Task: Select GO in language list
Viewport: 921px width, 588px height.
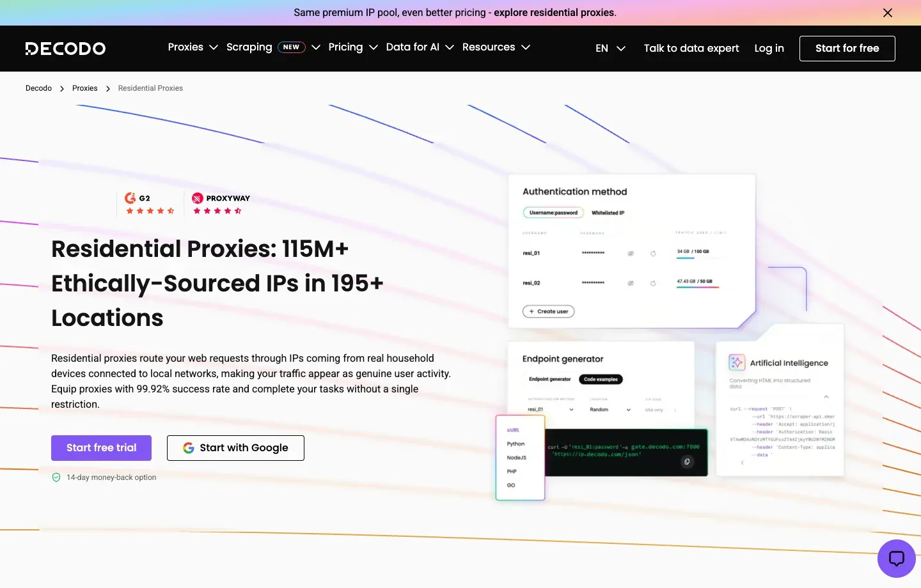Action: (x=511, y=485)
